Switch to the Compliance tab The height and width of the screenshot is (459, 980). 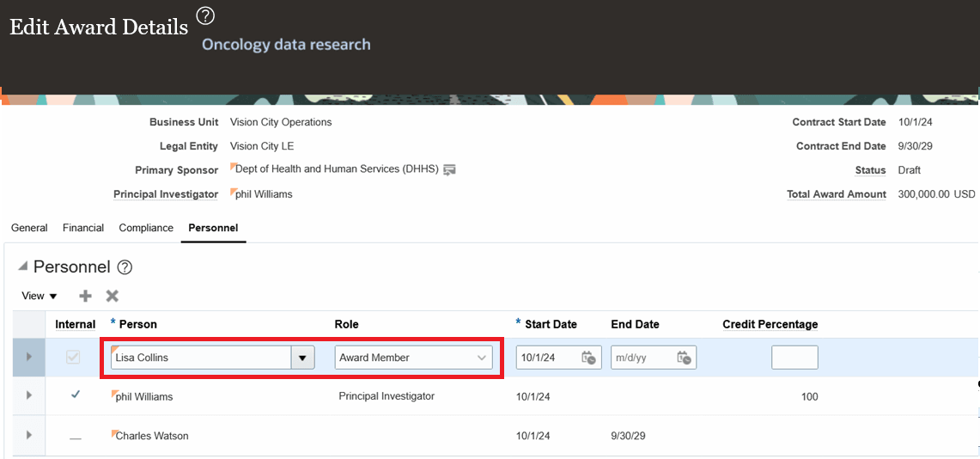[146, 228]
